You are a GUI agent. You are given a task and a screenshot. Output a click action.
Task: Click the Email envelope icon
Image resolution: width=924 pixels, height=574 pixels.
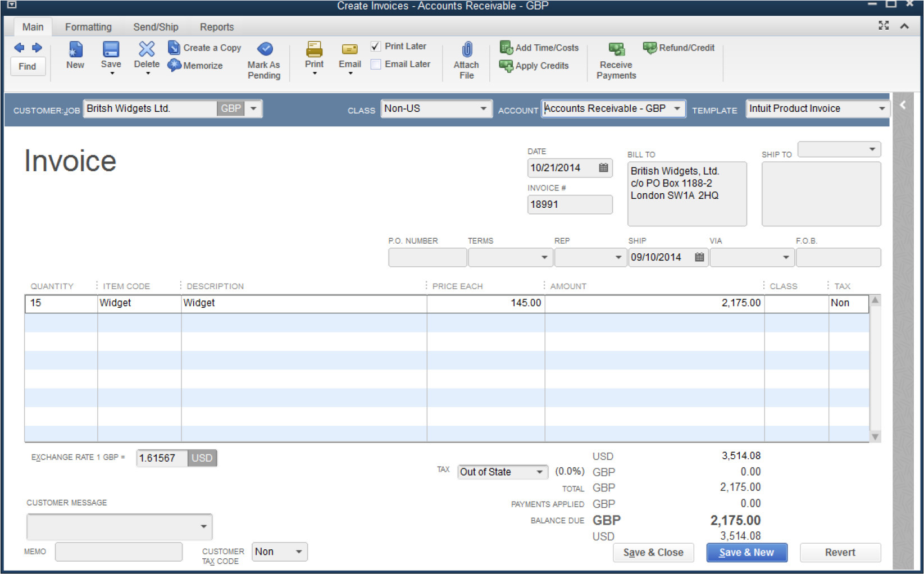[349, 49]
